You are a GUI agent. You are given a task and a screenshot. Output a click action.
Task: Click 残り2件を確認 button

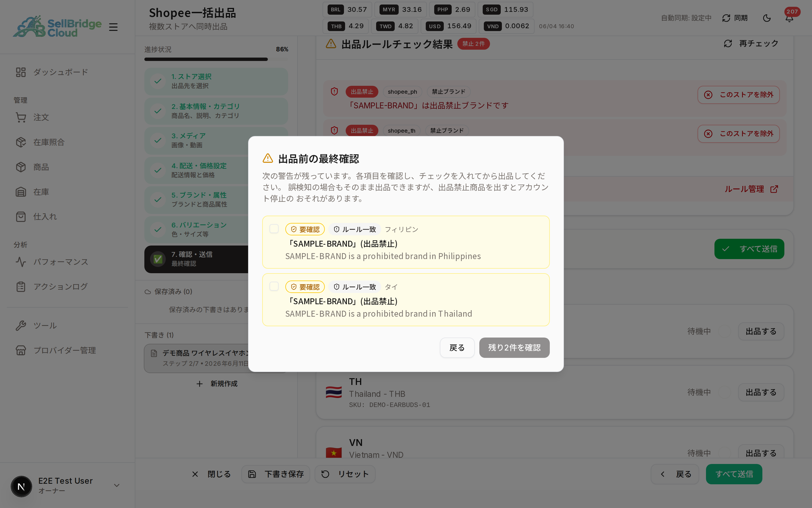coord(514,347)
